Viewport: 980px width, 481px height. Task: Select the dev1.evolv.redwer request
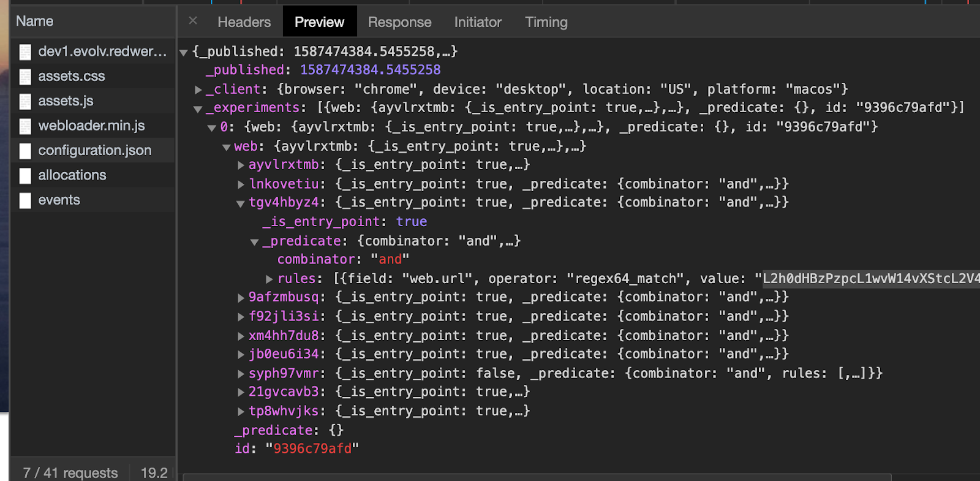tap(93, 51)
